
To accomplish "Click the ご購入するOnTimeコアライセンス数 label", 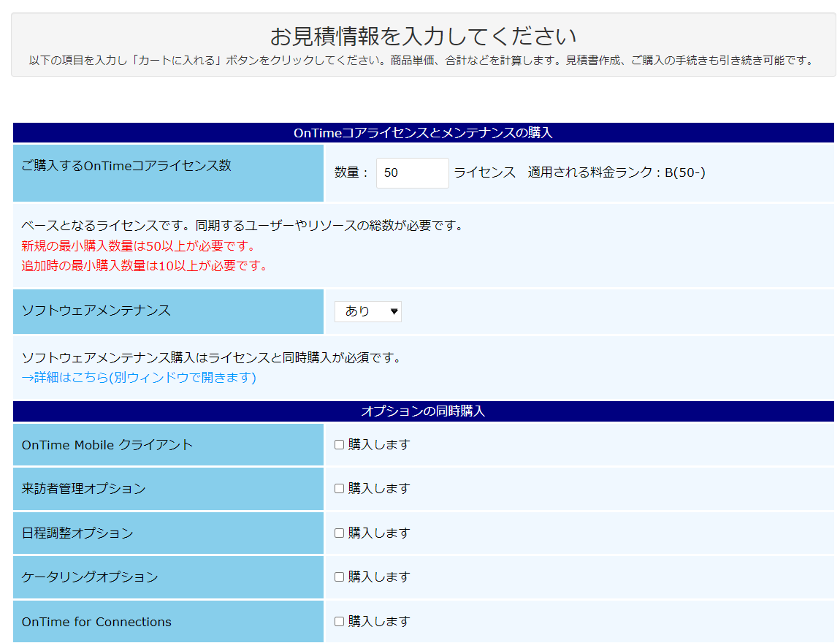I will click(126, 166).
